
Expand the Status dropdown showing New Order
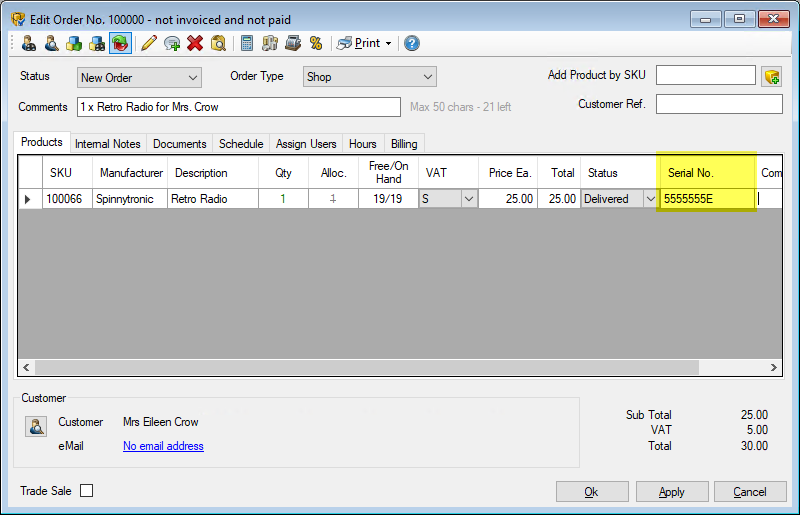[193, 77]
